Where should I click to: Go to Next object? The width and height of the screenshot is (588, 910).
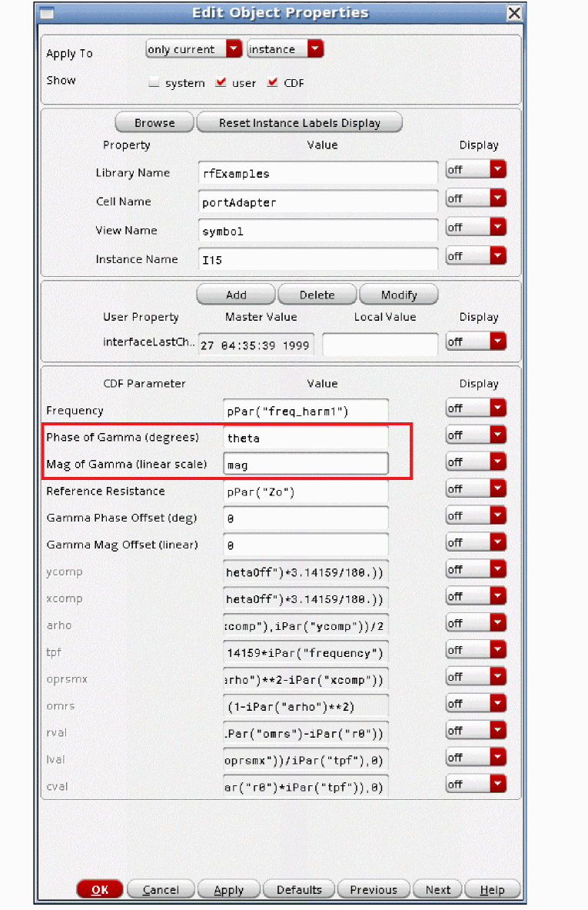click(x=438, y=889)
